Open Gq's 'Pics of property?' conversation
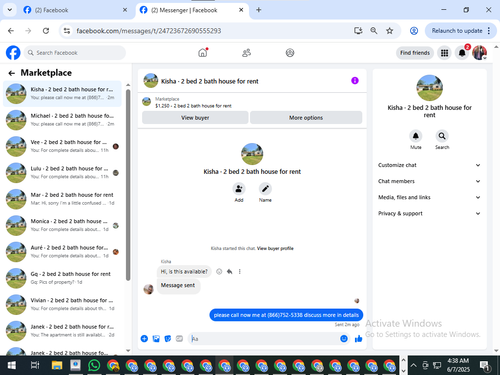 pos(62,278)
